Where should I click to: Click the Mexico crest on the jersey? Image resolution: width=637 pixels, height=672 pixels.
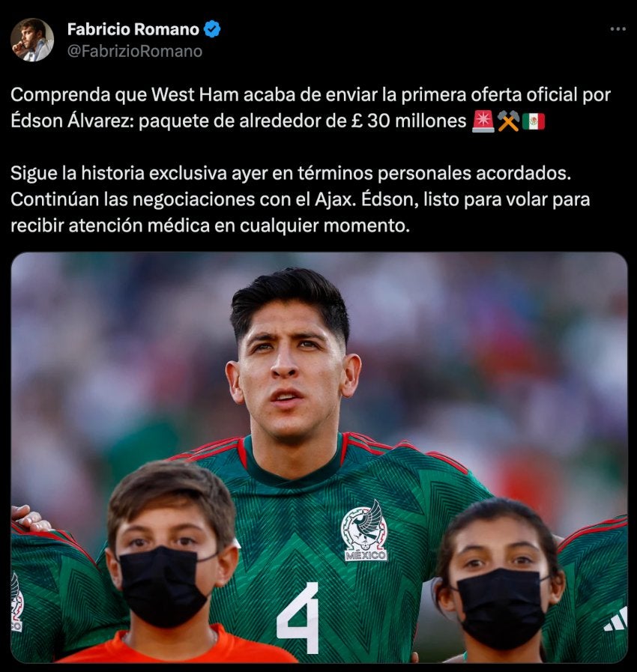click(x=365, y=530)
